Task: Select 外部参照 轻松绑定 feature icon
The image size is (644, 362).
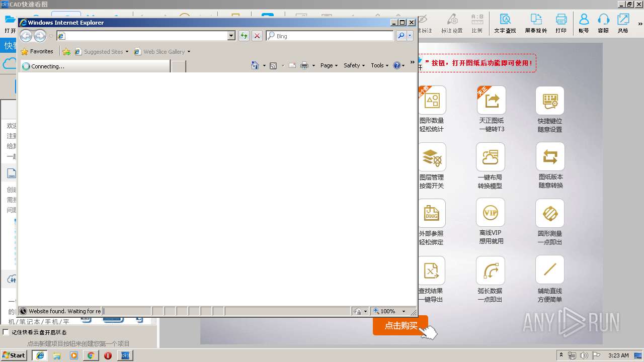Action: [x=432, y=213]
